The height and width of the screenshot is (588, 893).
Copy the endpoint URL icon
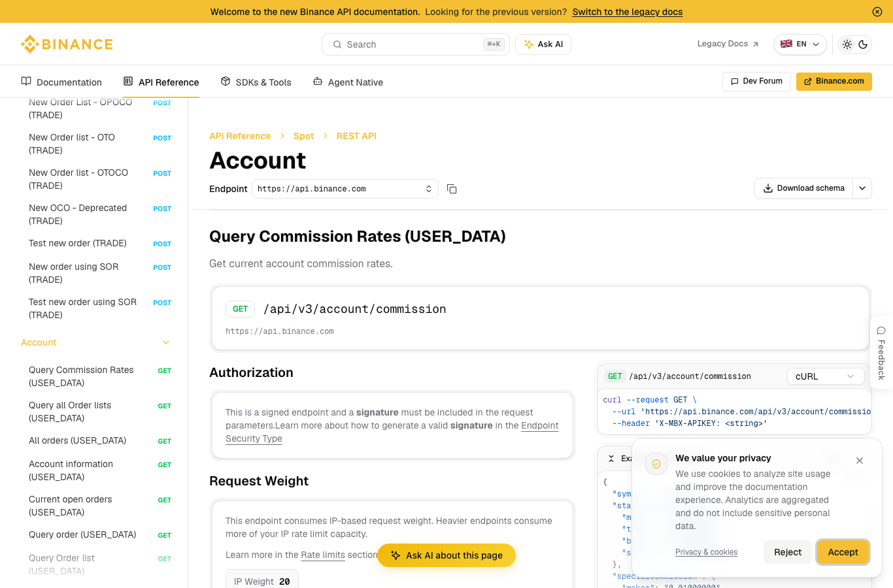452,189
